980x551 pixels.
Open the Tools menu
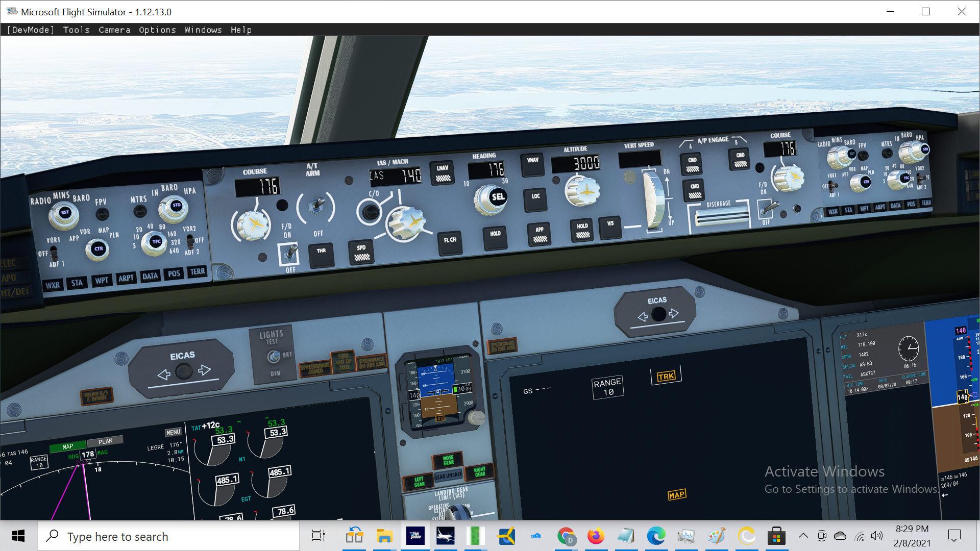[76, 30]
